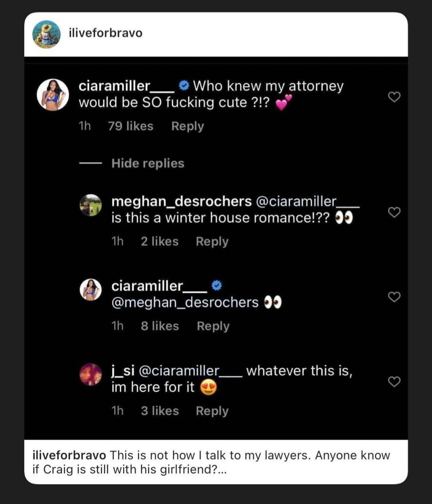Open j_si's profile avatar
The width and height of the screenshot is (432, 504).
click(x=91, y=375)
